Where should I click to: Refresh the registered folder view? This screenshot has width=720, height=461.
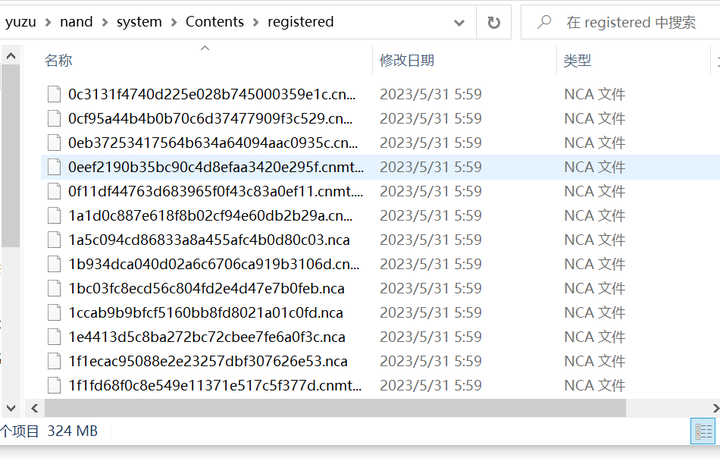pos(494,22)
